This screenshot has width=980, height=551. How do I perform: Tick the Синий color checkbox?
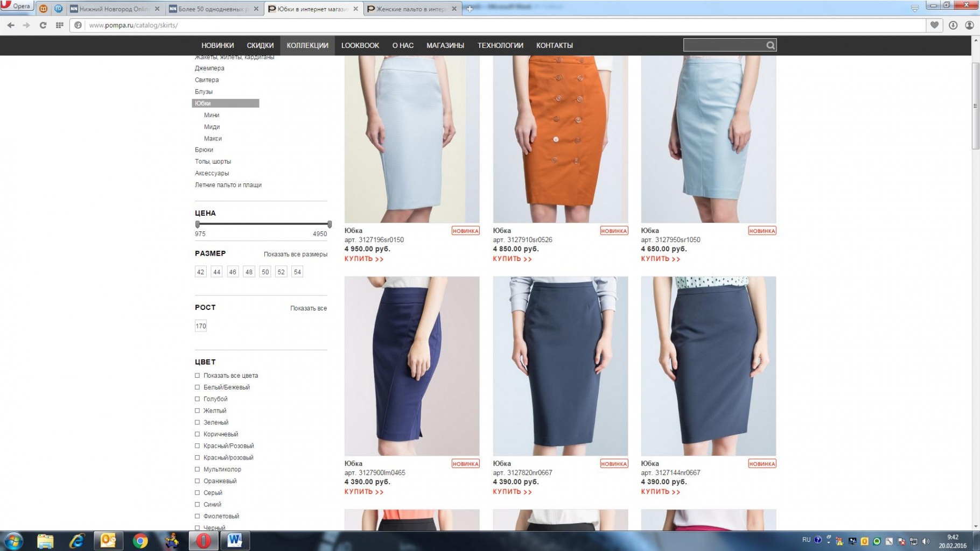tap(197, 505)
